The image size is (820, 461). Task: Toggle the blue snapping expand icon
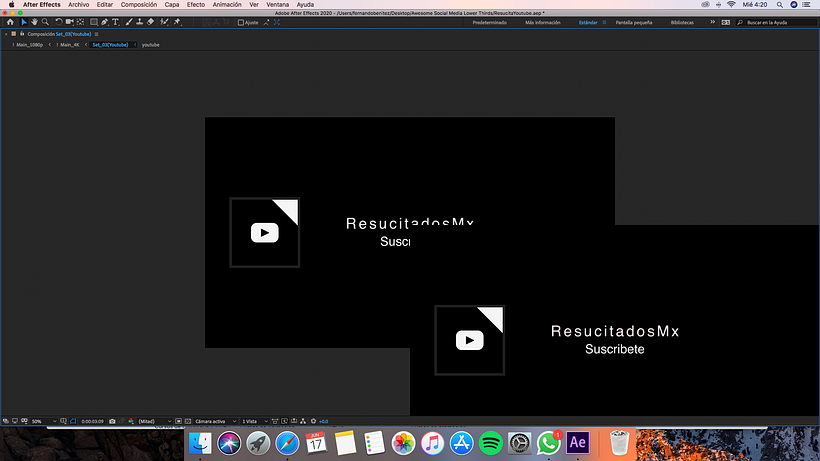pos(277,22)
